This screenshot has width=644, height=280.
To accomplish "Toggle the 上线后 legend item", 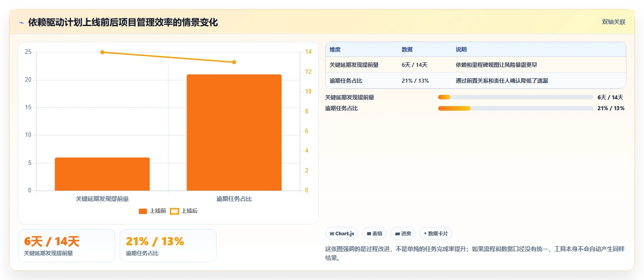I will [x=184, y=211].
